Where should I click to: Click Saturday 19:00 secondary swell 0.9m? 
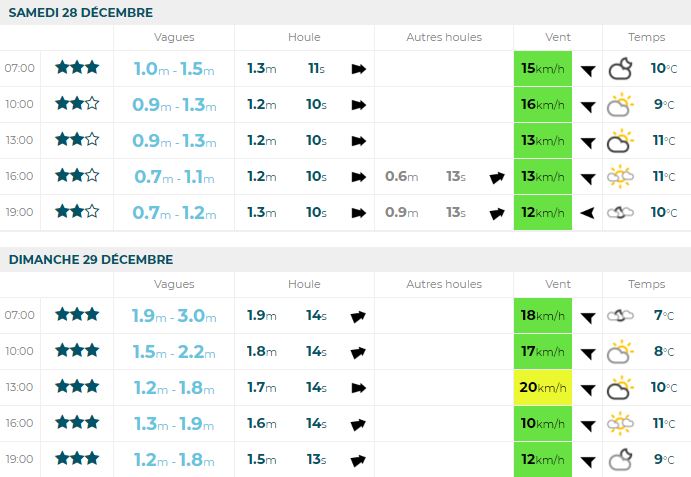pyautogui.click(x=402, y=212)
